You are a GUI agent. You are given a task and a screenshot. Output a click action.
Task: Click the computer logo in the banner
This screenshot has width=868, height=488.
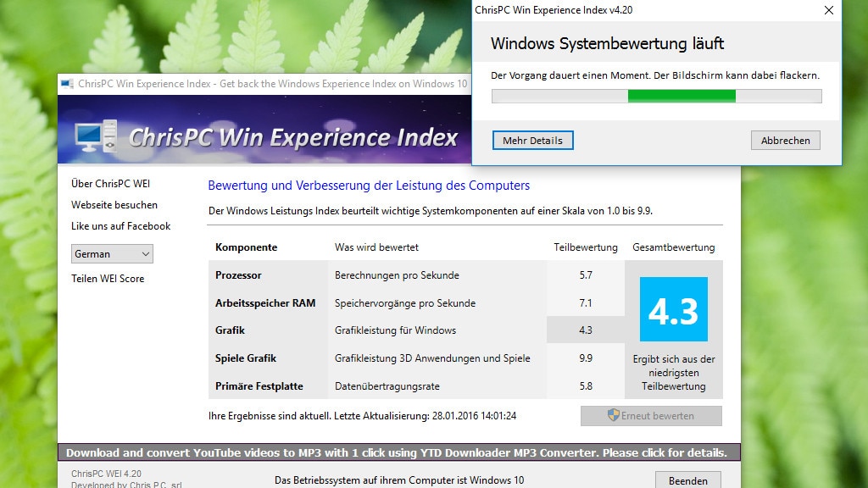click(97, 136)
